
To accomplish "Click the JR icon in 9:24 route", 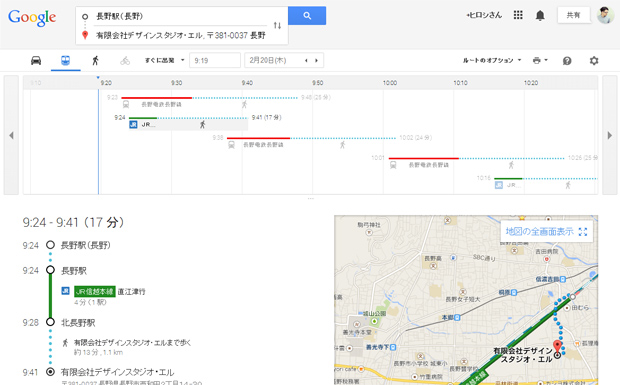I will [x=133, y=125].
